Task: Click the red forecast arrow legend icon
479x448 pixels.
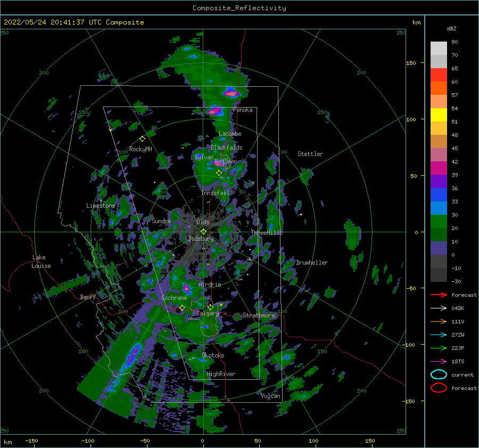Action: point(439,295)
